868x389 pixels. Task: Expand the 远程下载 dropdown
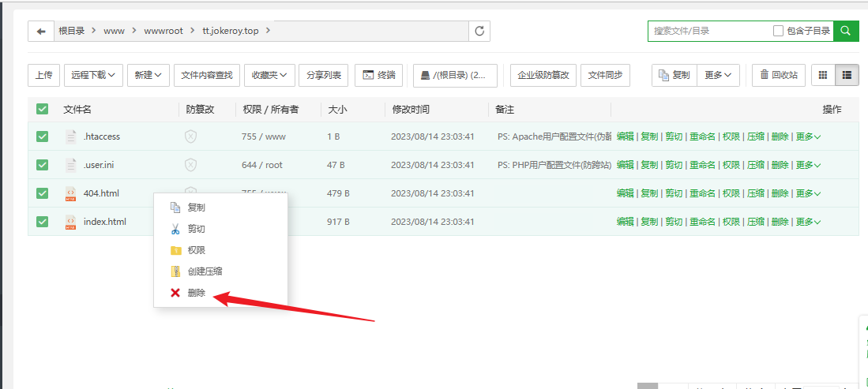coord(93,75)
